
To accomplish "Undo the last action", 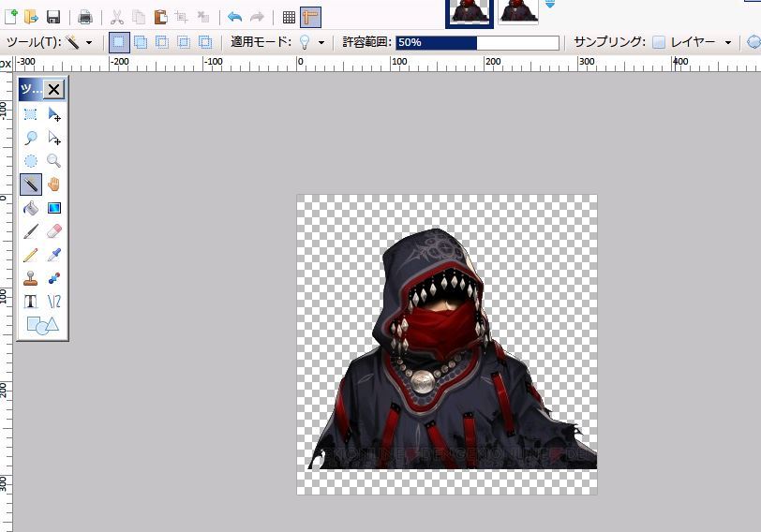I will pyautogui.click(x=235, y=18).
